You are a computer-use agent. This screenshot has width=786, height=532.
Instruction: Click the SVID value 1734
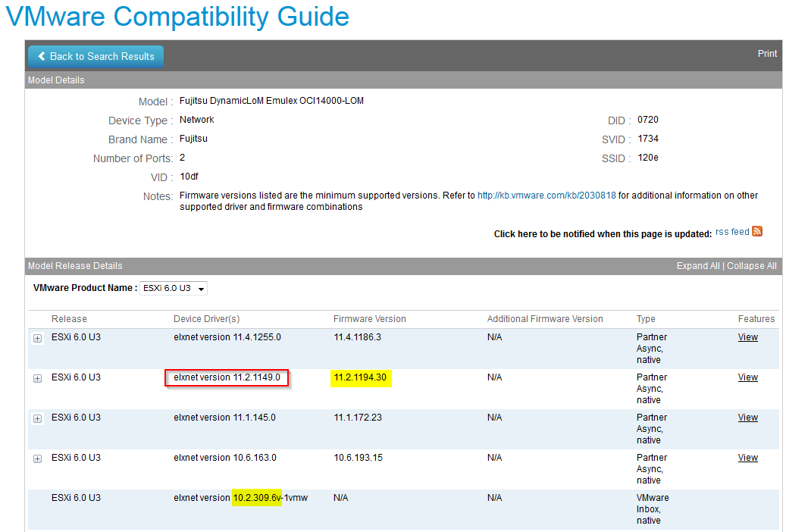(647, 139)
